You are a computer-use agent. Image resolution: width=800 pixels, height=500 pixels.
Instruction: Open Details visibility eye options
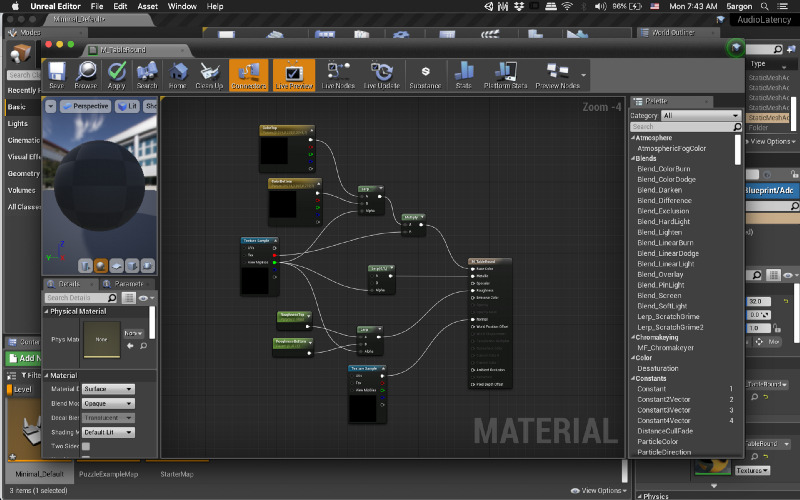point(146,297)
